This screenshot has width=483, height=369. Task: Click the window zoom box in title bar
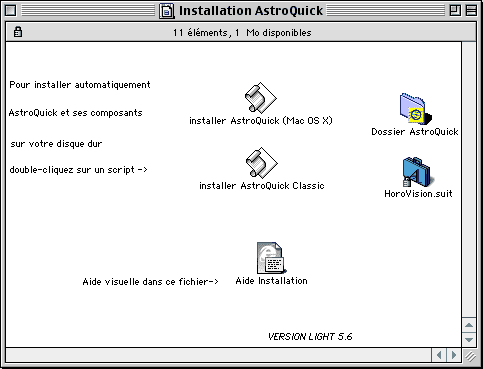pyautogui.click(x=455, y=11)
